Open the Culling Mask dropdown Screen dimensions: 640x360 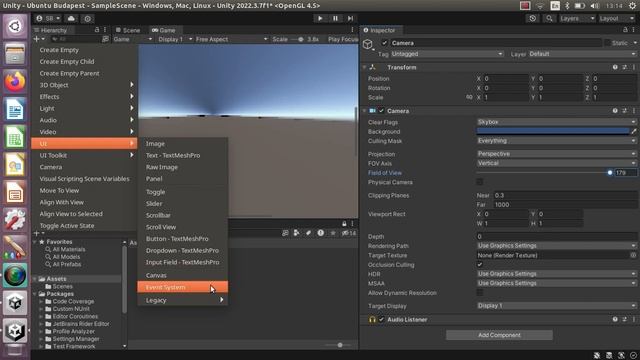(x=557, y=141)
